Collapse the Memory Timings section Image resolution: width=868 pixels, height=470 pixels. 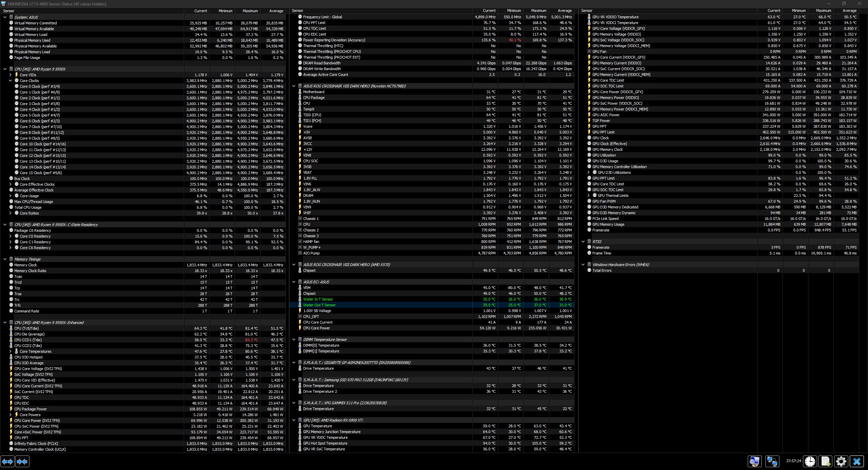pos(5,259)
